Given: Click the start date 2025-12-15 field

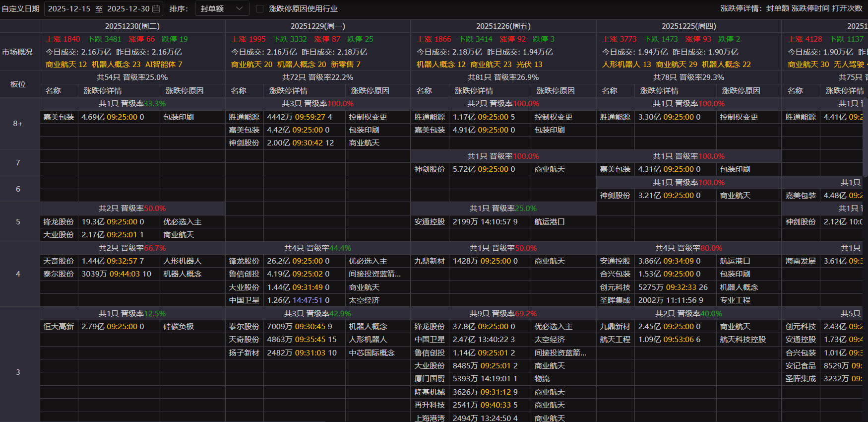Looking at the screenshot, I should (69, 9).
